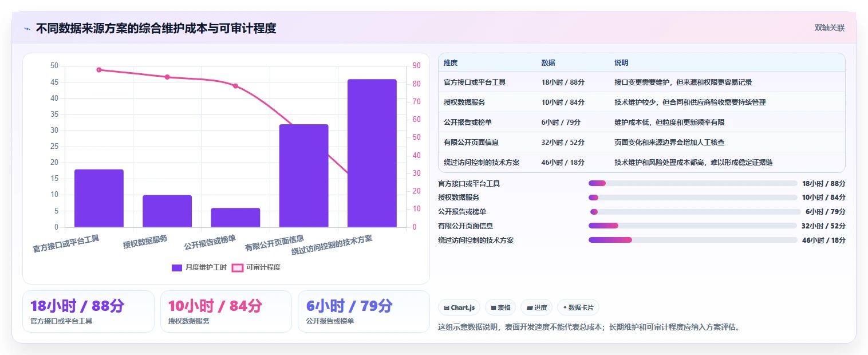Click table cell 18小时 / 88分

click(563, 82)
